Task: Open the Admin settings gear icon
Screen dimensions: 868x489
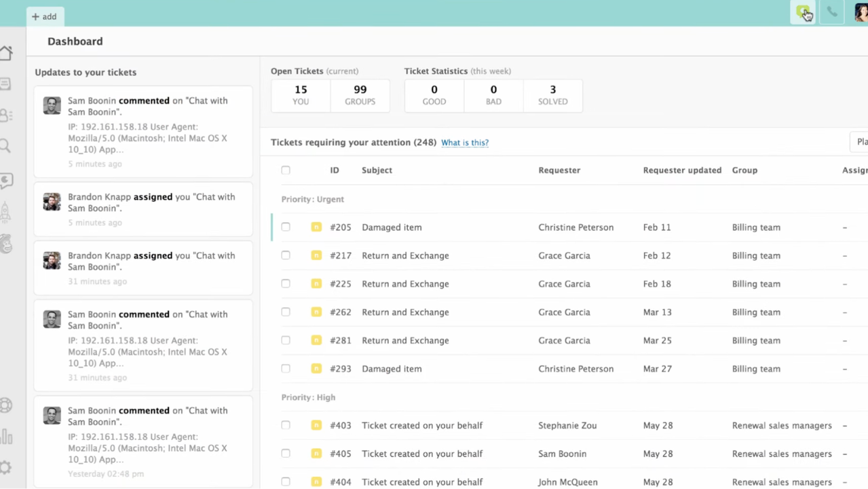Action: (5, 467)
